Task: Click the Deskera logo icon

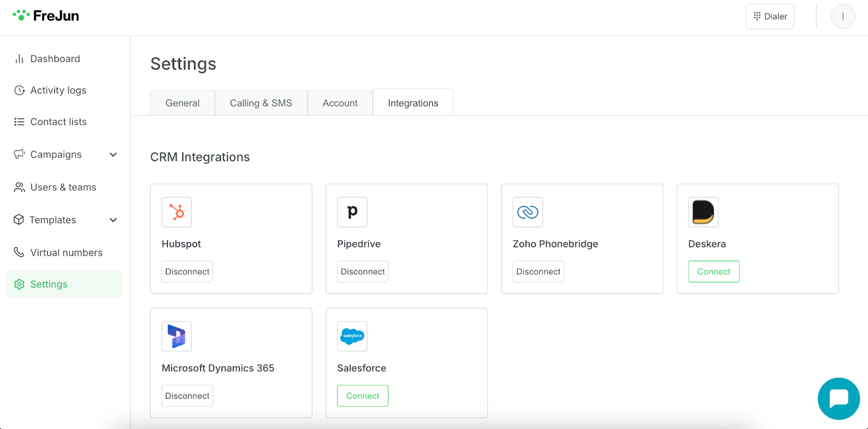Action: [x=703, y=212]
